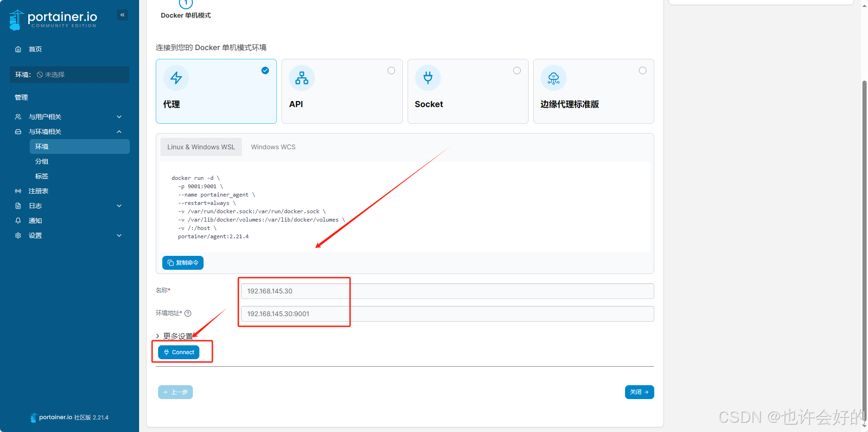Click the radio icon beside 注册表

[x=18, y=191]
